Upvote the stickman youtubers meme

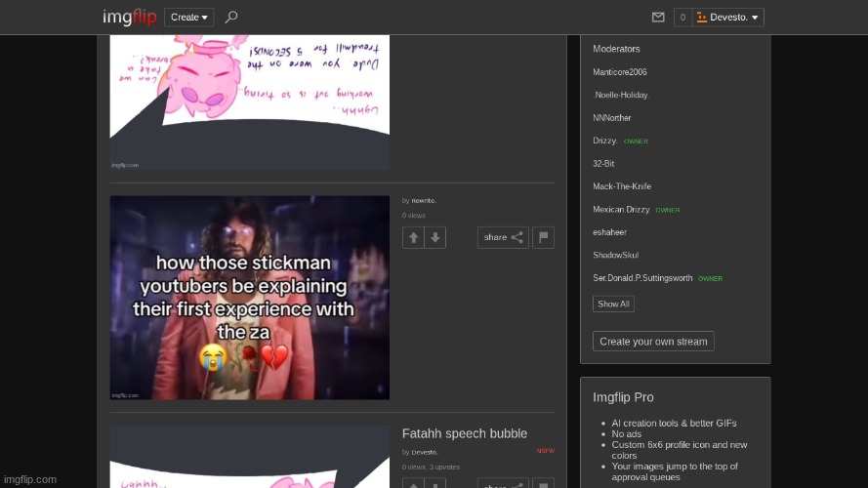click(413, 237)
